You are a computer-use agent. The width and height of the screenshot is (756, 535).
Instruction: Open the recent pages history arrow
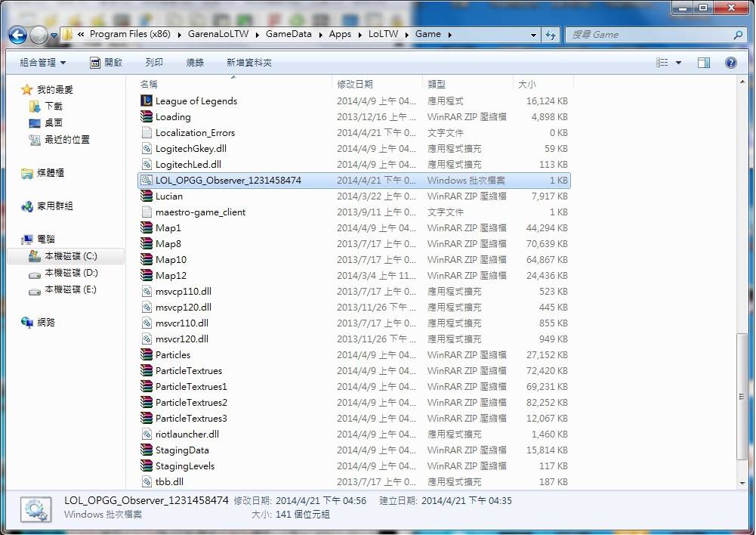(54, 36)
